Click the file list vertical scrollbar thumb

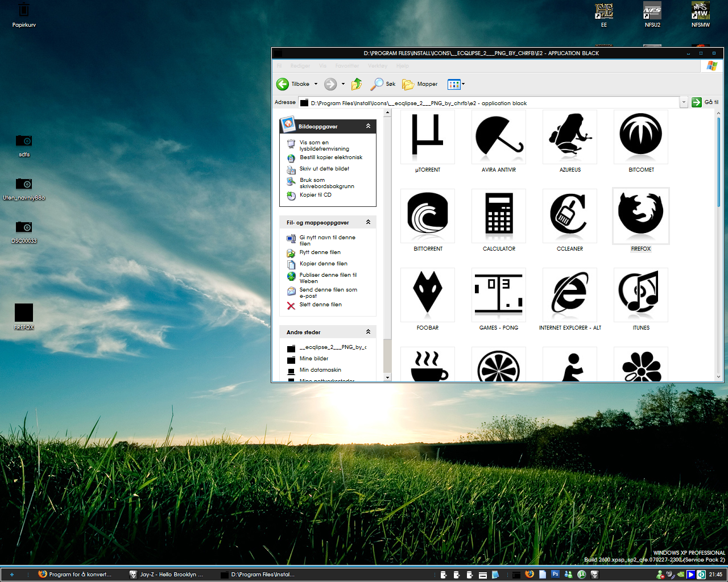[x=718, y=162]
